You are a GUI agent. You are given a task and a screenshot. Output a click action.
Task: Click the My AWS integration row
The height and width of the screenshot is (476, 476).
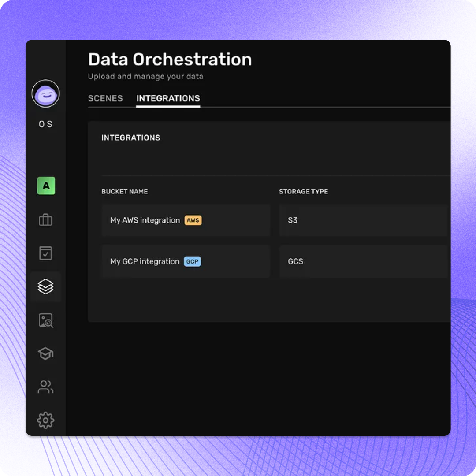(x=186, y=220)
